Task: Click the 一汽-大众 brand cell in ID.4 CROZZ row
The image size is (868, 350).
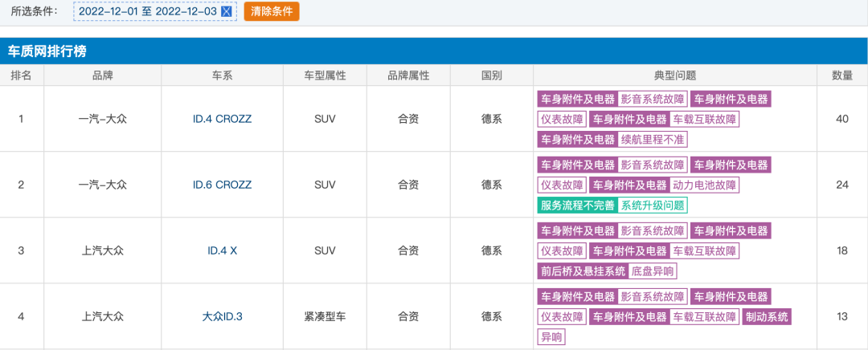Action: click(102, 119)
